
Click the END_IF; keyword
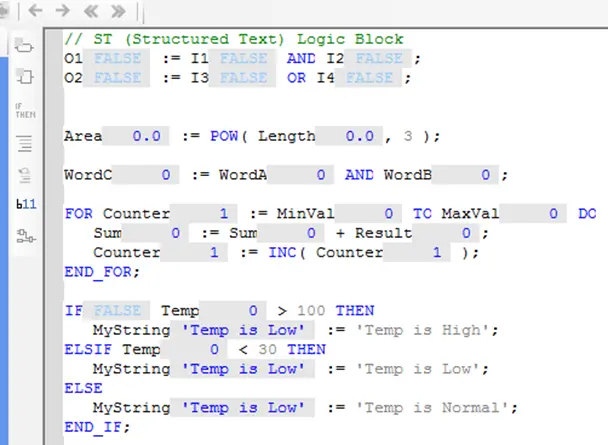(x=97, y=427)
